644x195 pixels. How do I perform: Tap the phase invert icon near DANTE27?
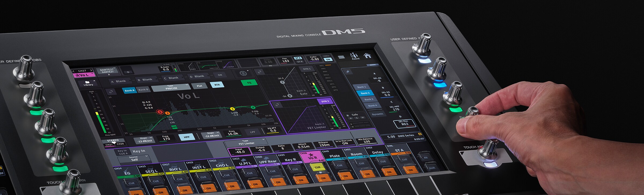[x=128, y=72]
